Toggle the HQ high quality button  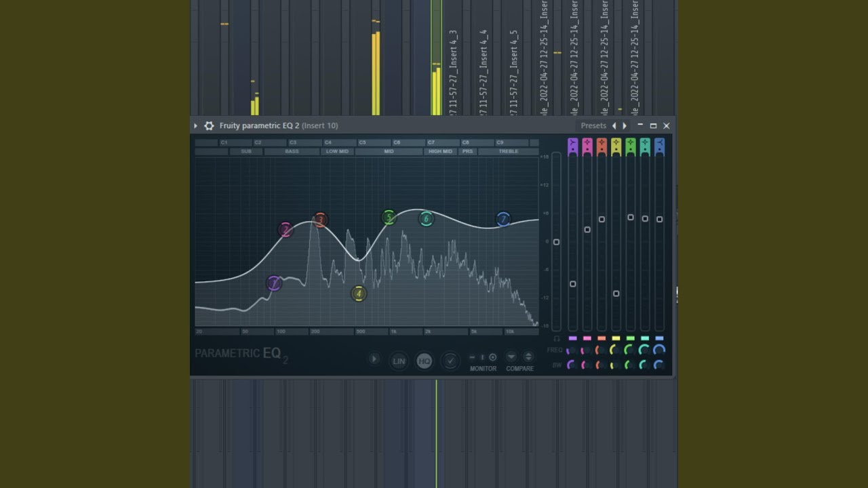click(x=425, y=361)
